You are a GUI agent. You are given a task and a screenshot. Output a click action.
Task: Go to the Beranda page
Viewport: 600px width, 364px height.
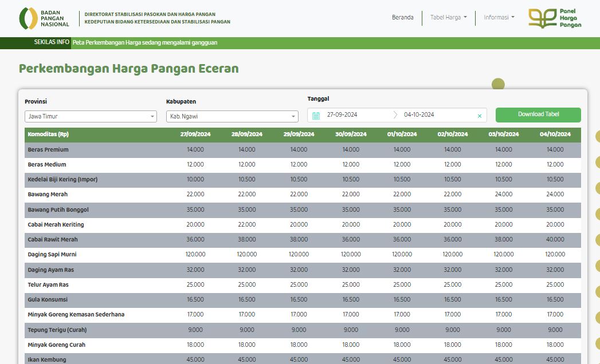click(402, 17)
